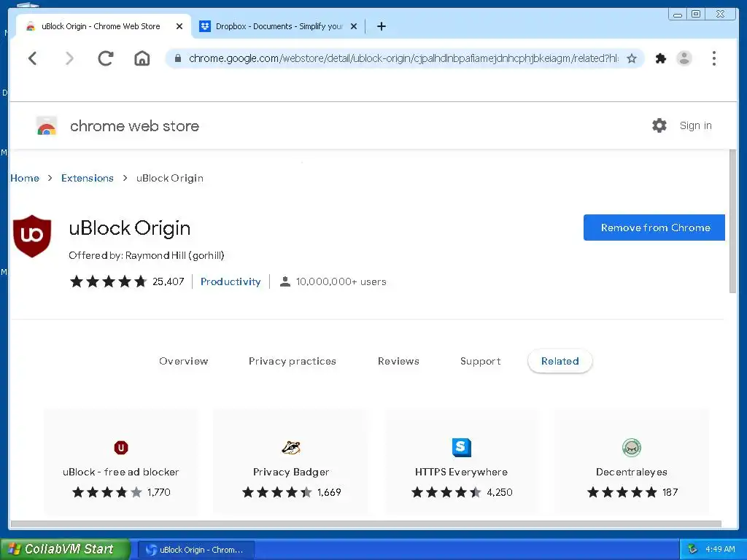Open the Productivity category link

(231, 281)
